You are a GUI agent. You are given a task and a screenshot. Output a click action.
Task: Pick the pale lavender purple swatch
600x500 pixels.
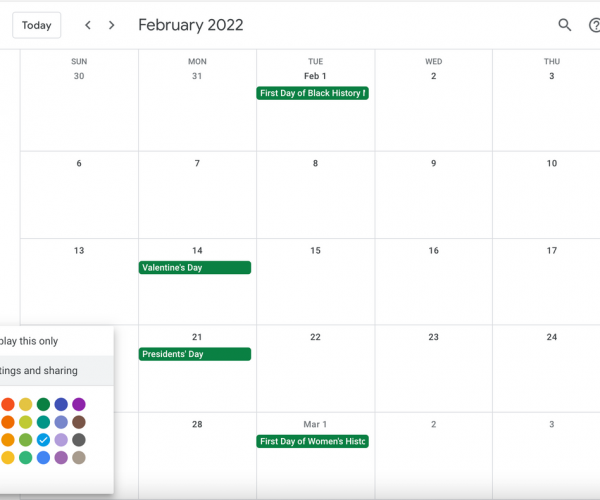61,440
